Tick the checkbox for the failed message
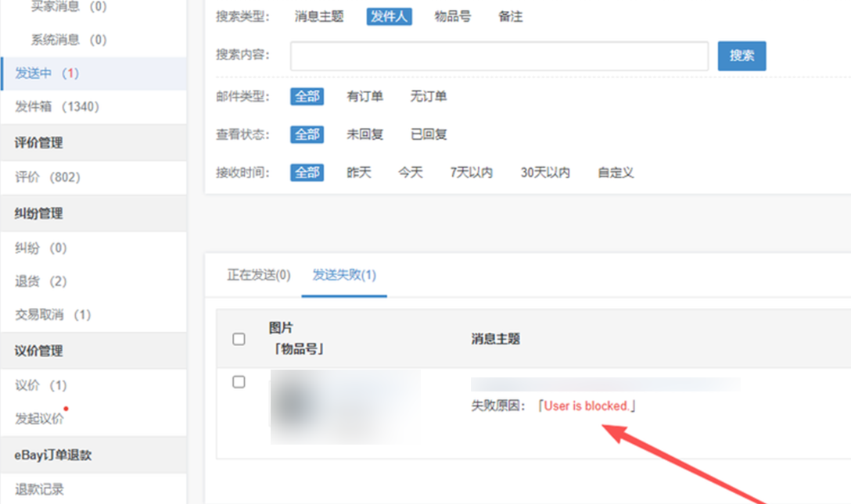 [x=239, y=382]
